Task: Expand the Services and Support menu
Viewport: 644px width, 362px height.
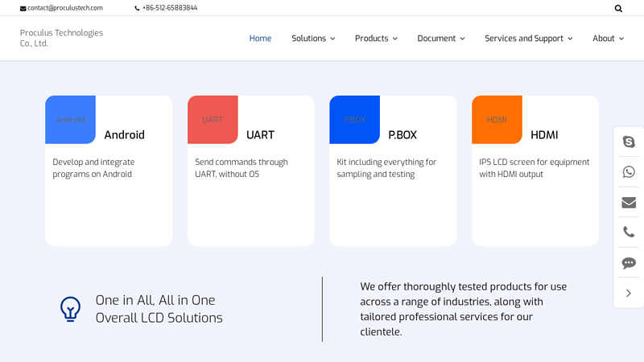Action: pos(529,38)
